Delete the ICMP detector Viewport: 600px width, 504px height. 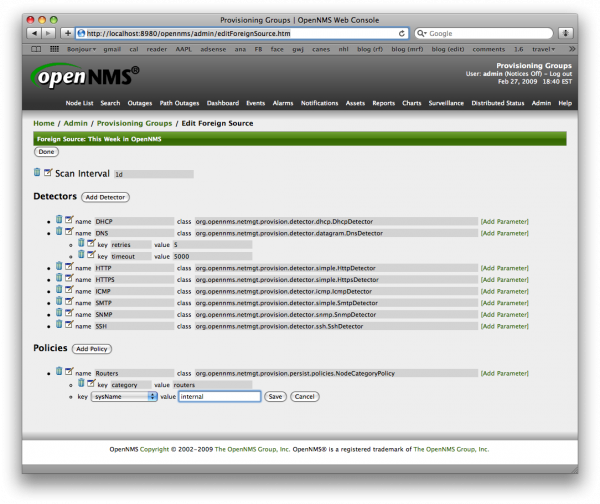(x=59, y=289)
